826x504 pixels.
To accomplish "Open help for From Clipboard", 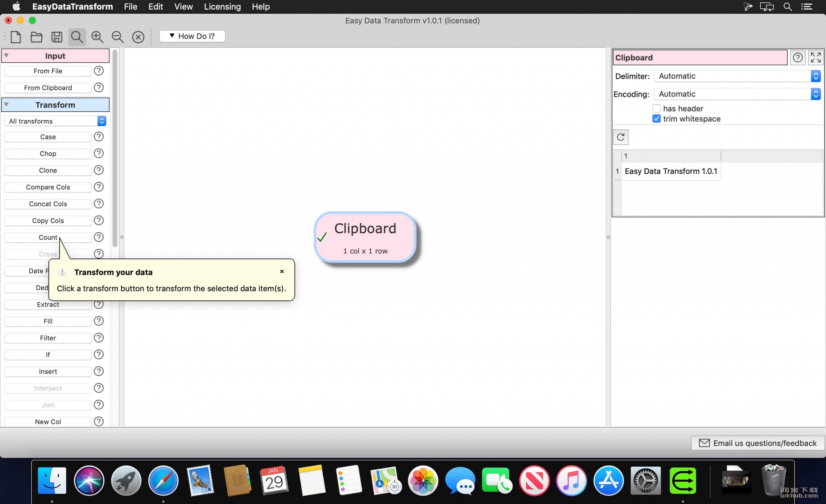I will tap(98, 87).
